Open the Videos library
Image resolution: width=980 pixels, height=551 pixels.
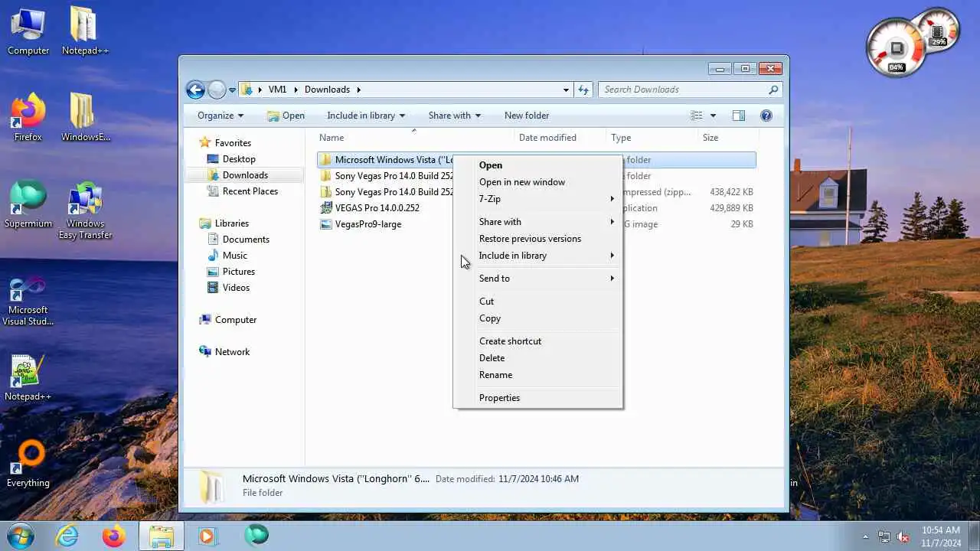click(x=236, y=288)
